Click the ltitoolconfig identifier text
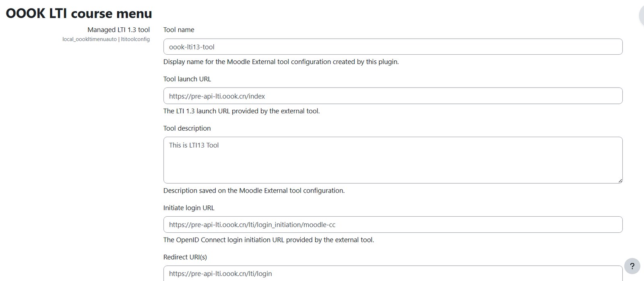 click(x=135, y=39)
